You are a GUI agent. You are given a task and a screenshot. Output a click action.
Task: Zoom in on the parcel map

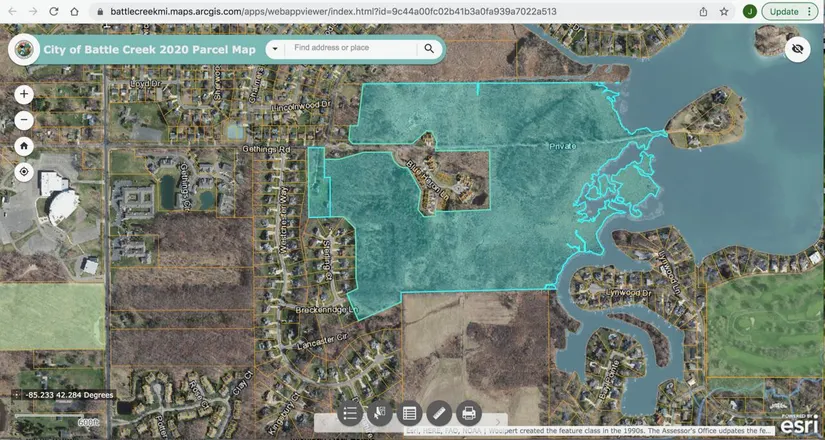[x=24, y=94]
